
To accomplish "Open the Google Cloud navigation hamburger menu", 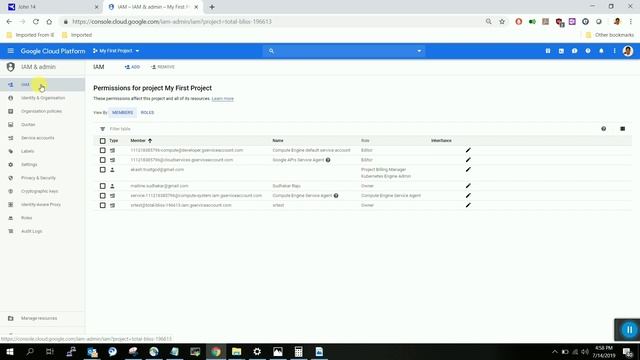I will tap(11, 51).
